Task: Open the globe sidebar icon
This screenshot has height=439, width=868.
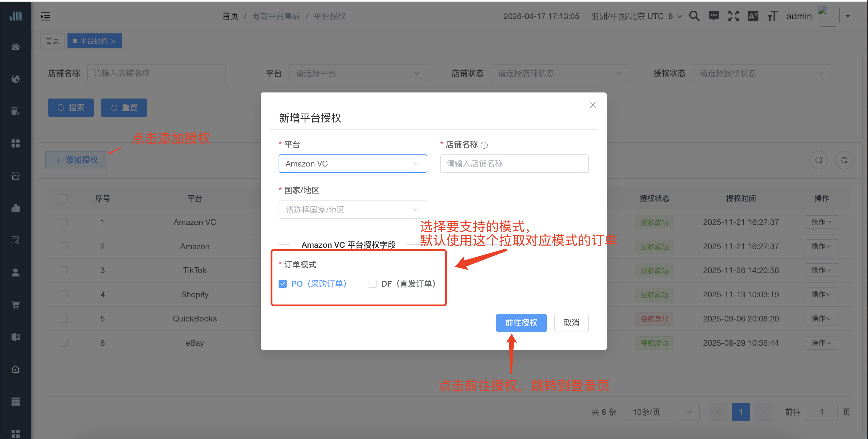Action: [16, 79]
